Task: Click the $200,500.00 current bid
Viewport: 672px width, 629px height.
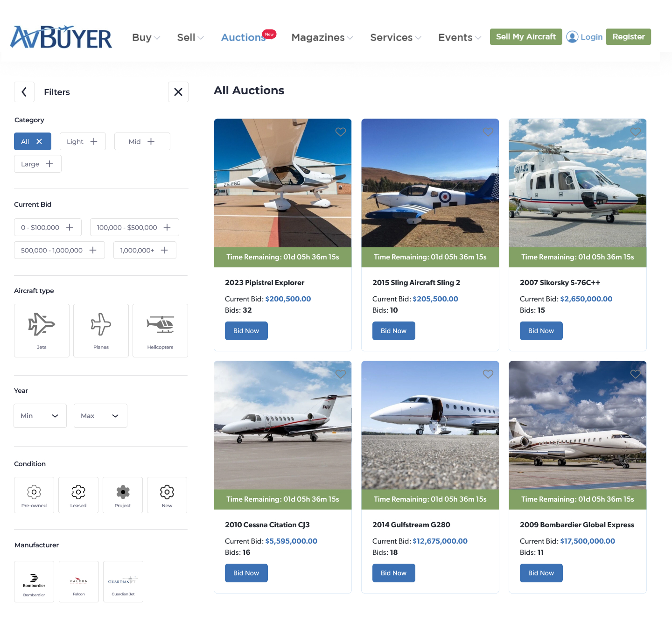Action: point(288,299)
